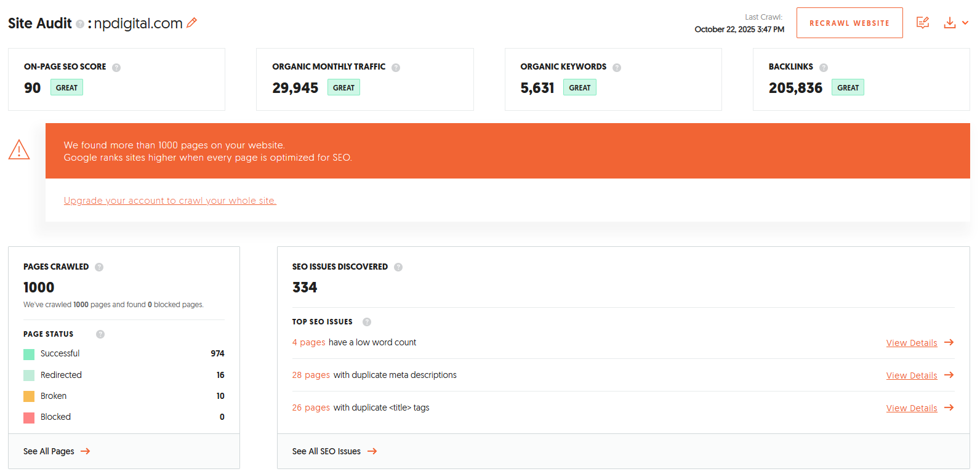Screen dimensions: 980x474
Task: Open See All Pages link
Action: click(49, 451)
